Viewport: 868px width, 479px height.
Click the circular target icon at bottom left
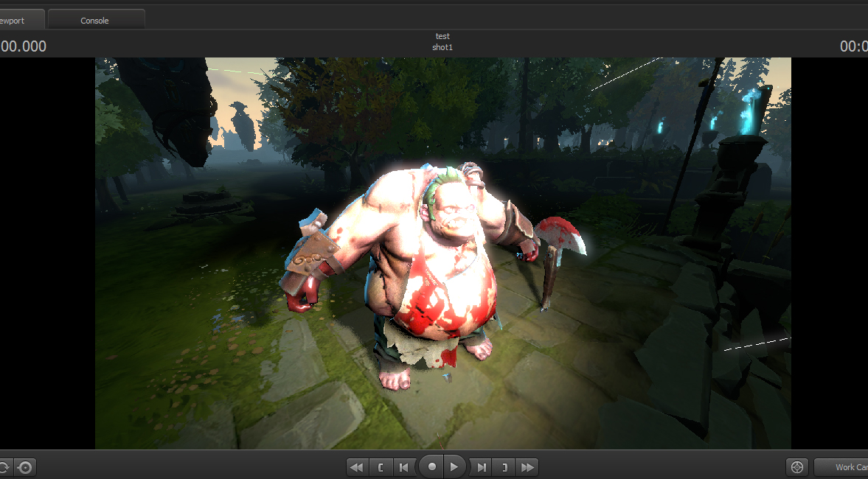[x=26, y=466]
